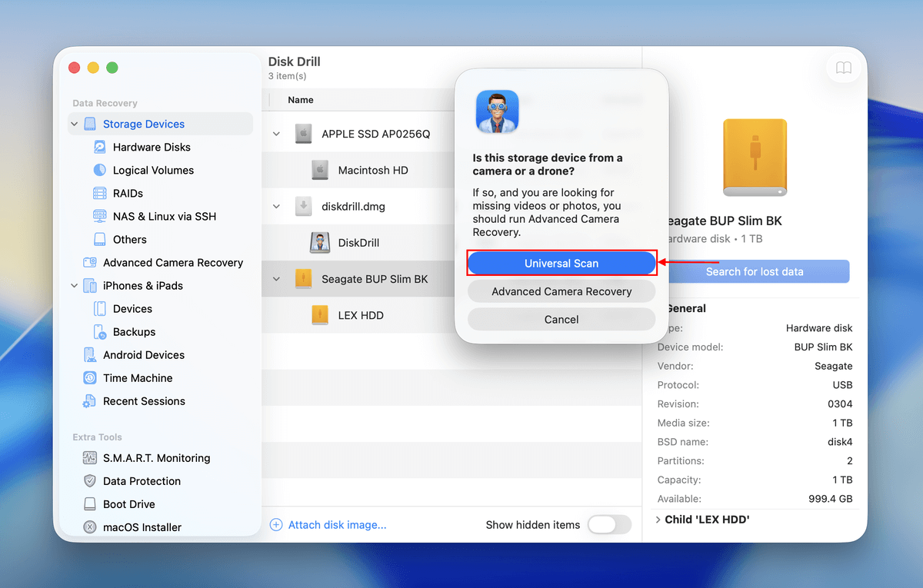Collapse the Storage Devices category
This screenshot has height=588, width=923.
point(74,124)
